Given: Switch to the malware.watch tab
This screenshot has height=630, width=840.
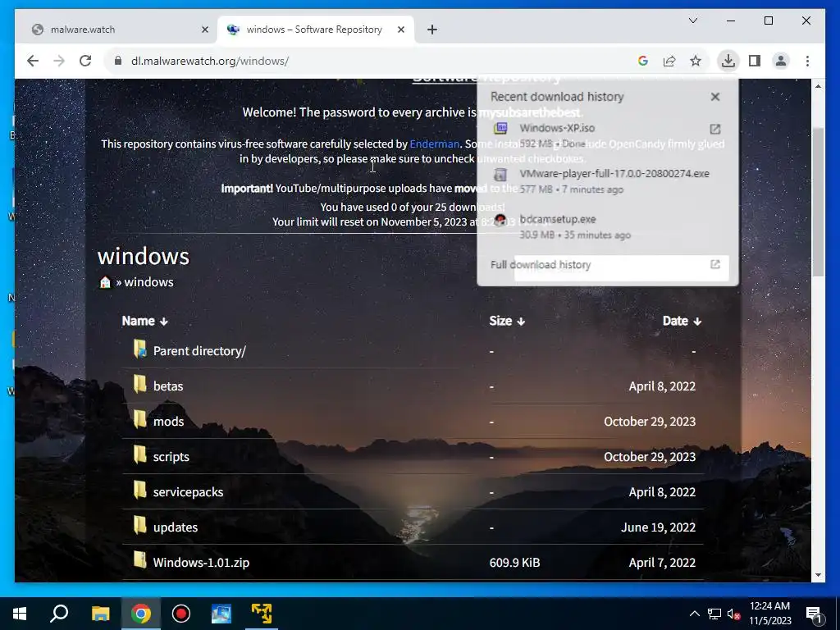Looking at the screenshot, I should (x=118, y=30).
